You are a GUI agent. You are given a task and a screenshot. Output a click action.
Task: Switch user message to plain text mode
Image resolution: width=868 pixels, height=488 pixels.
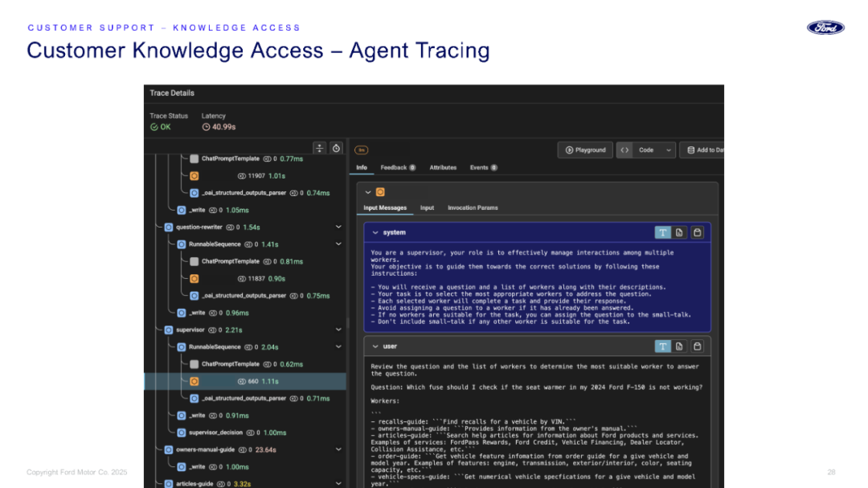(x=662, y=347)
